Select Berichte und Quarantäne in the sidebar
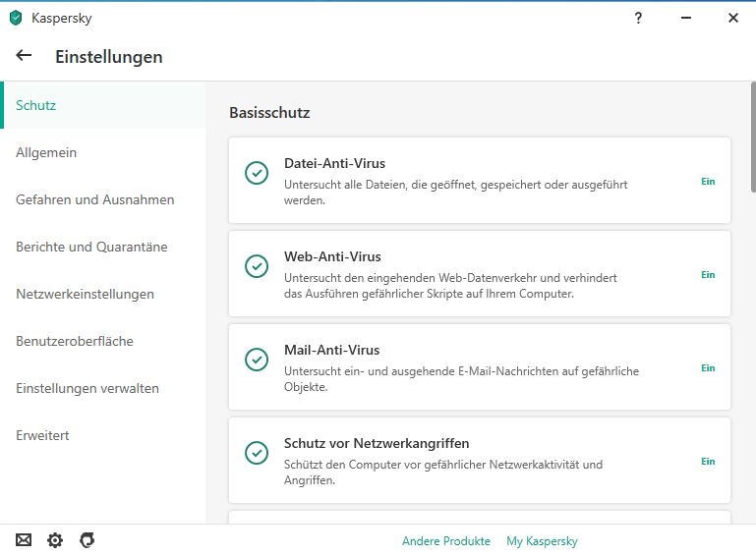The image size is (756, 556). [x=91, y=247]
